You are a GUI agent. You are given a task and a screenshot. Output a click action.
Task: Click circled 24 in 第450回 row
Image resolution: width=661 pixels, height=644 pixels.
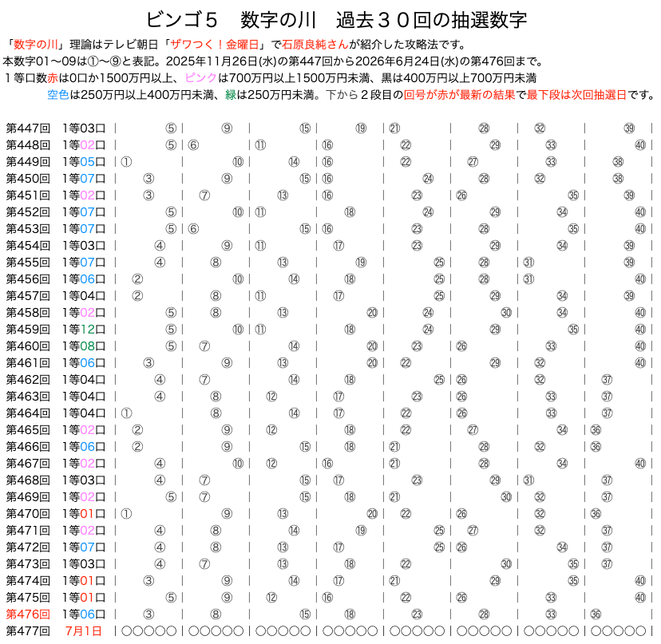428,179
